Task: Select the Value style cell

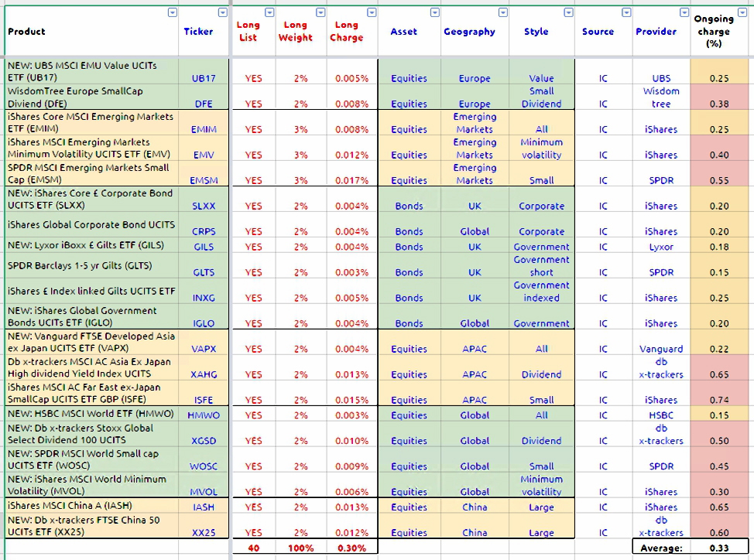Action: pyautogui.click(x=541, y=72)
